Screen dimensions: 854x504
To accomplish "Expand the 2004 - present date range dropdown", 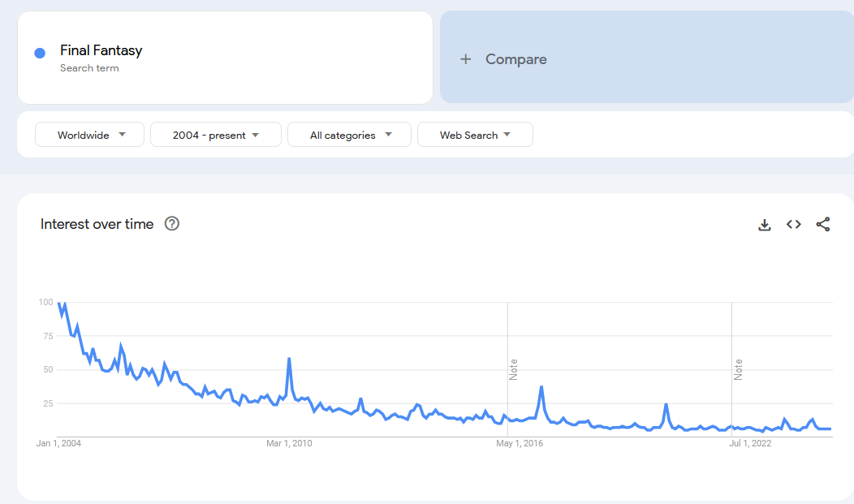I will 216,135.
